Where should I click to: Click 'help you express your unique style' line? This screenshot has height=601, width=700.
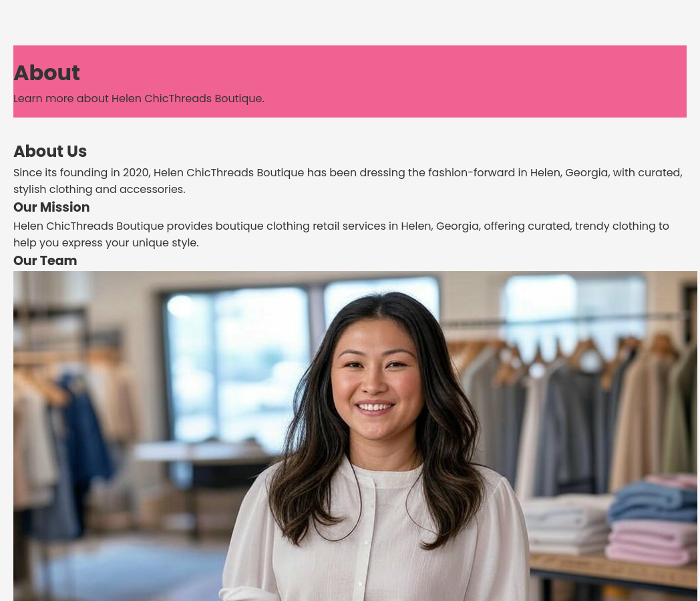[x=106, y=242]
